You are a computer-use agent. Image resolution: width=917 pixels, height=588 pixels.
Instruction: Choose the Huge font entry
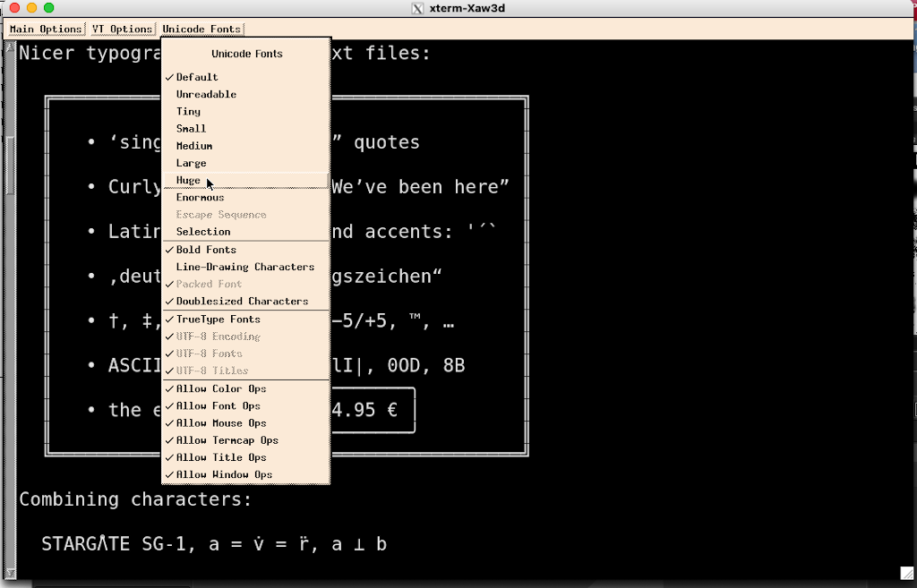[x=188, y=181]
